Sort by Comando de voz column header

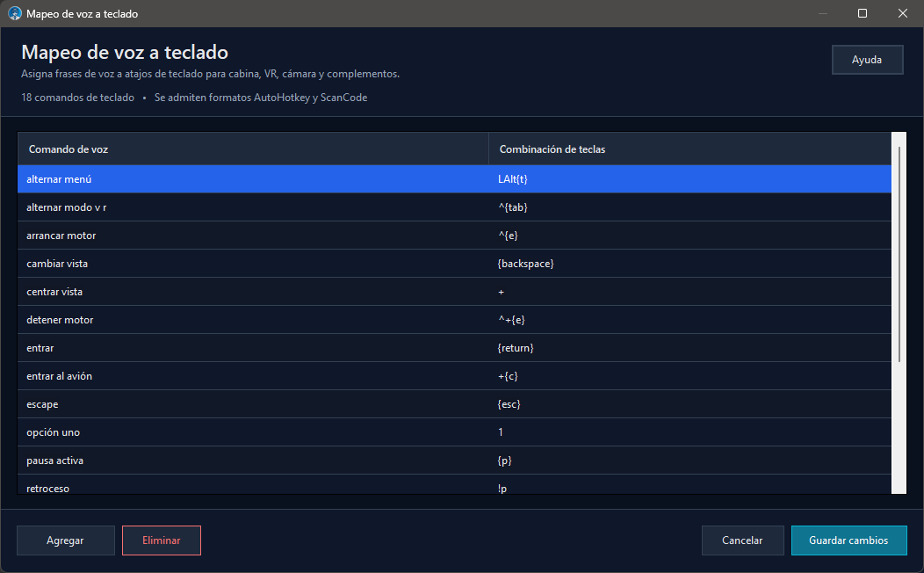(253, 149)
